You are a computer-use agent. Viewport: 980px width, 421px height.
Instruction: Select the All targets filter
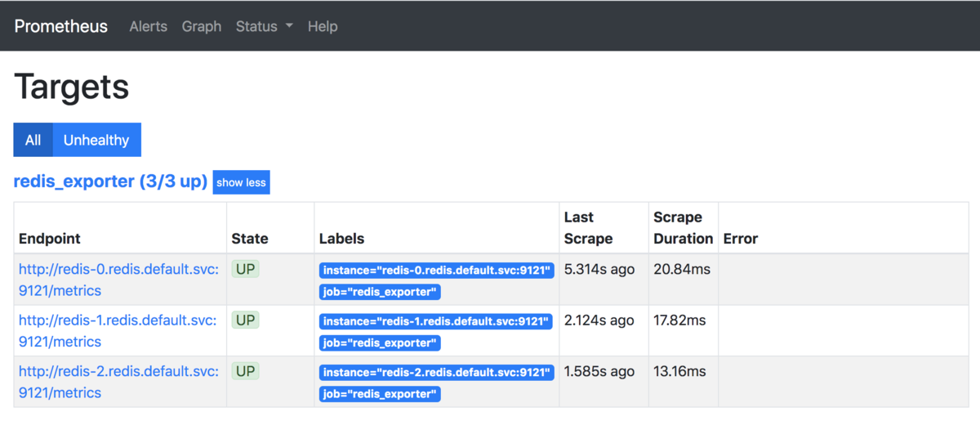coord(33,140)
